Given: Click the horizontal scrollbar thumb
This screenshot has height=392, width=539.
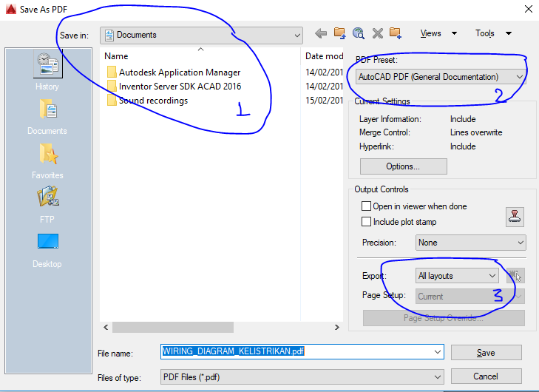Looking at the screenshot, I should coord(173,327).
